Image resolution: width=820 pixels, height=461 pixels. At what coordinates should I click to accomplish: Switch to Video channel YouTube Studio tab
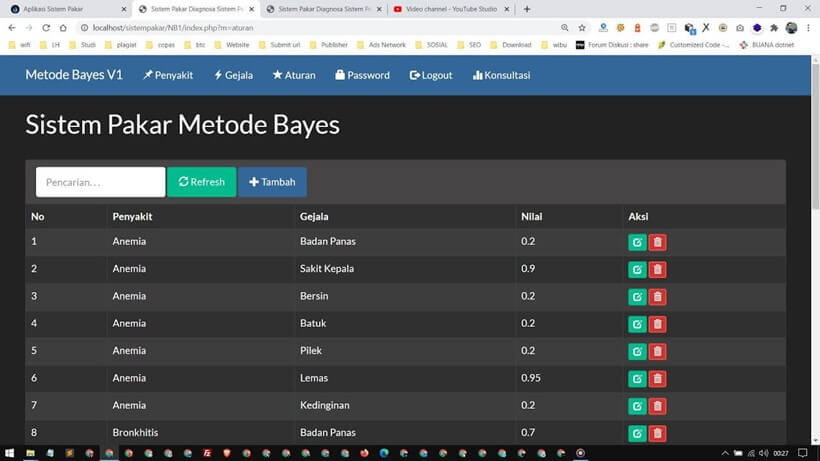tap(445, 9)
